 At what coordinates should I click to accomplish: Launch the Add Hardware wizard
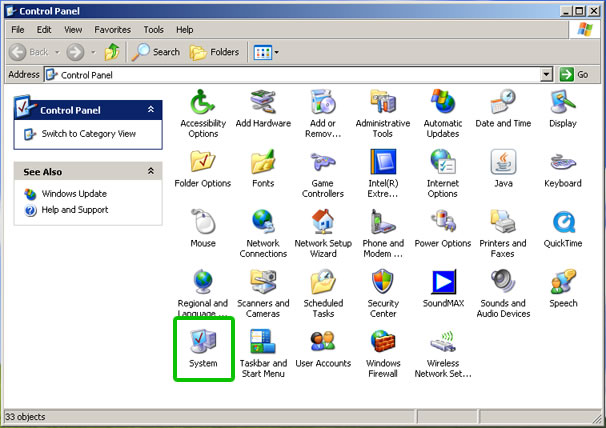pyautogui.click(x=263, y=109)
